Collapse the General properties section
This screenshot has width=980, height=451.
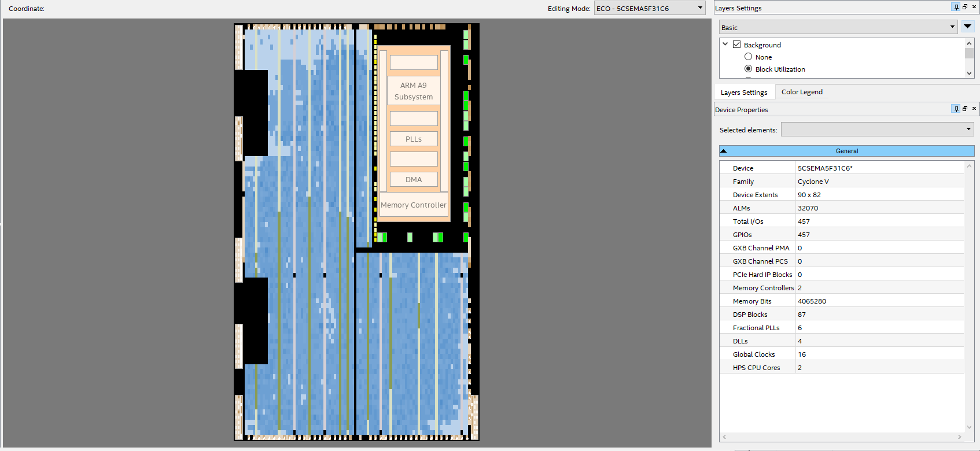[x=724, y=151]
